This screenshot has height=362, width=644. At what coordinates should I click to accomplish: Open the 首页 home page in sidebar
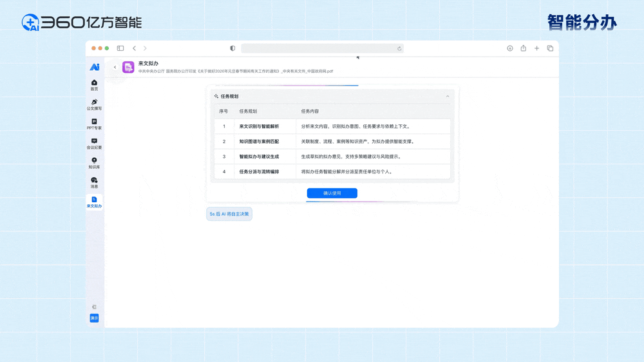[x=94, y=84]
